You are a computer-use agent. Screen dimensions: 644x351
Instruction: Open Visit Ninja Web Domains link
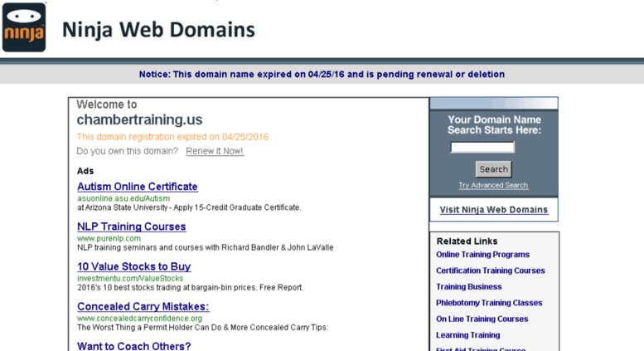pos(494,210)
